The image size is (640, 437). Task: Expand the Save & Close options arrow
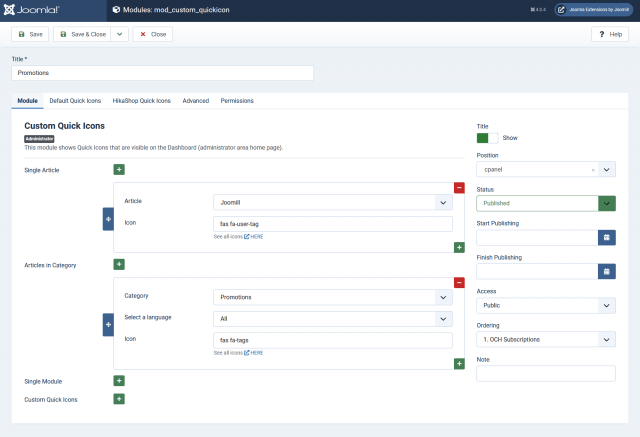[x=120, y=34]
